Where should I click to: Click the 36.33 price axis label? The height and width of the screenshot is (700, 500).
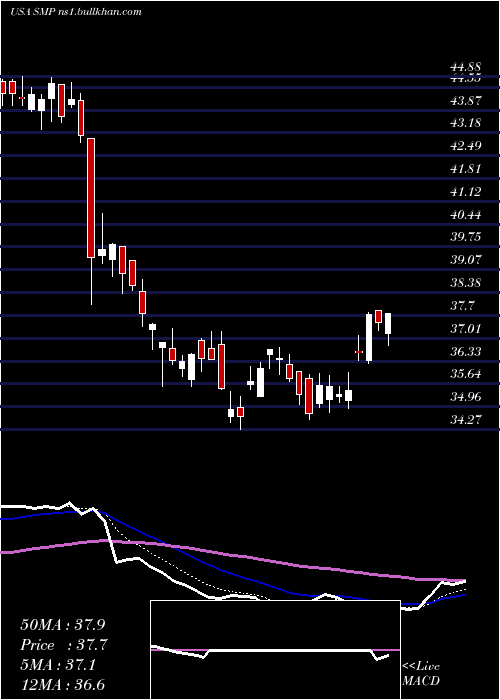[x=466, y=352]
